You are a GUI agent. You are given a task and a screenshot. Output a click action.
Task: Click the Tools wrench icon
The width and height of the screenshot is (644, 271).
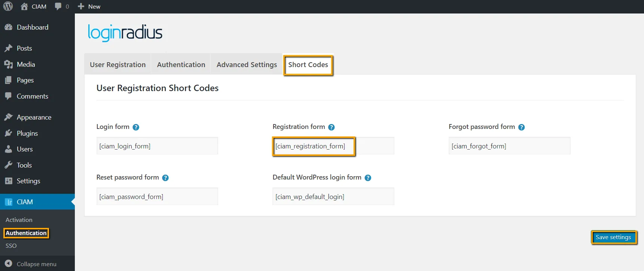click(8, 165)
